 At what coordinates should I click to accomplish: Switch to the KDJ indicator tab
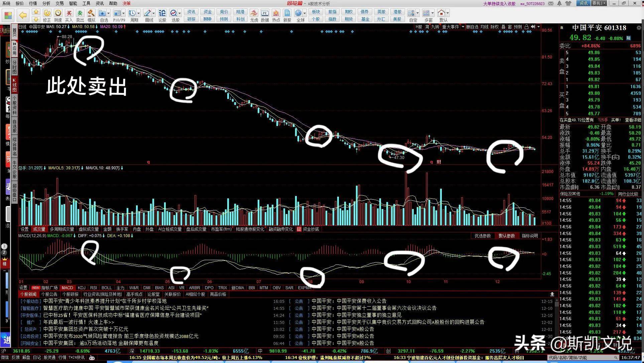pyautogui.click(x=82, y=288)
